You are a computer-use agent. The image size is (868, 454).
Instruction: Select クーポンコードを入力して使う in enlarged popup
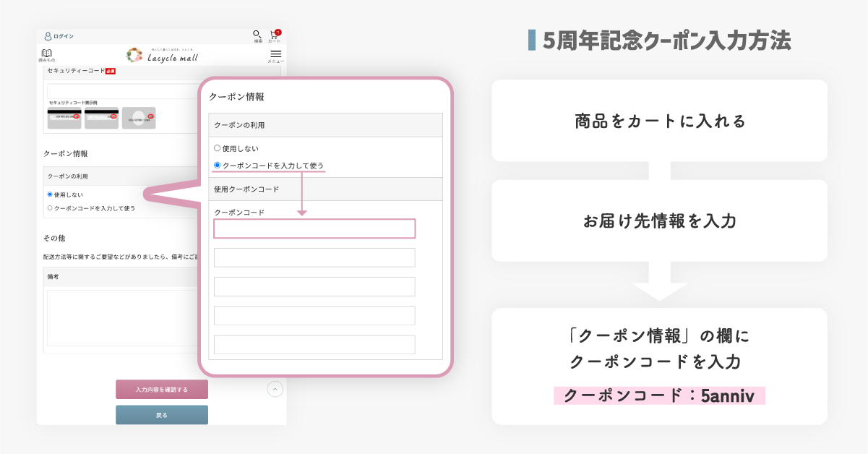tap(218, 166)
